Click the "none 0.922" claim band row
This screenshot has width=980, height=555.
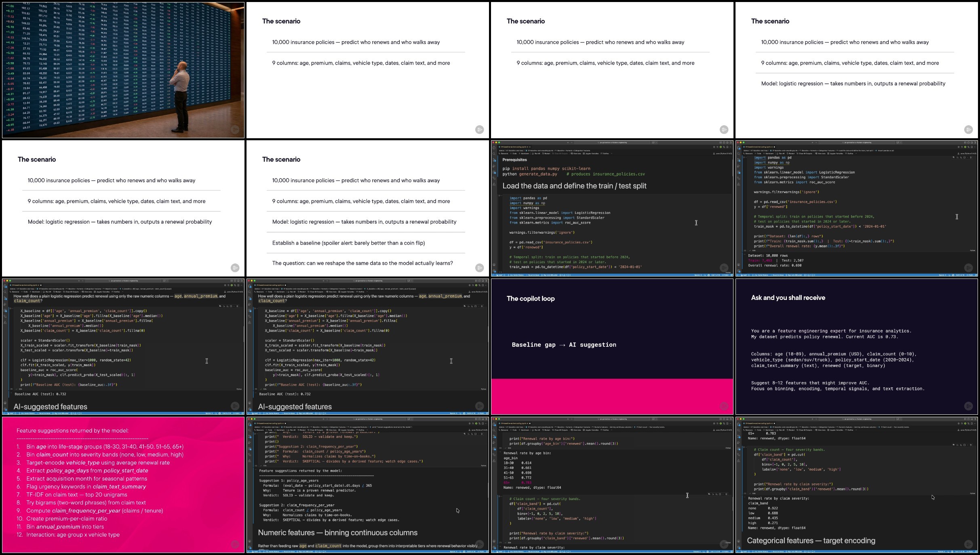(763, 509)
